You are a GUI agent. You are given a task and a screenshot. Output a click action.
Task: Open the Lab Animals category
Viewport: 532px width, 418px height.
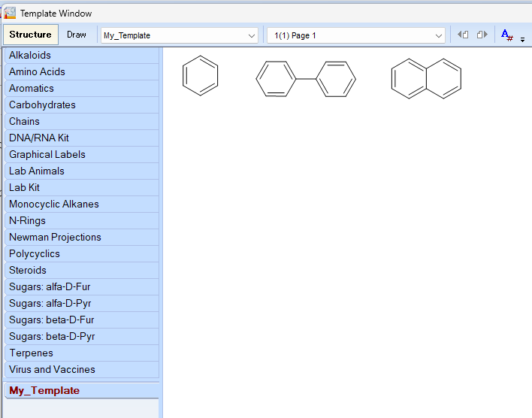click(82, 171)
